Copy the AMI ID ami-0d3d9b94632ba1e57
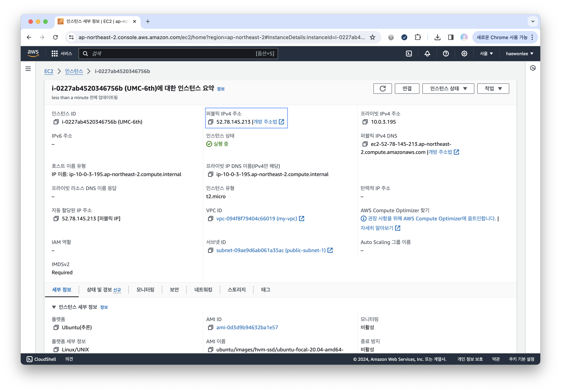The width and height of the screenshot is (561, 392). pyautogui.click(x=210, y=327)
